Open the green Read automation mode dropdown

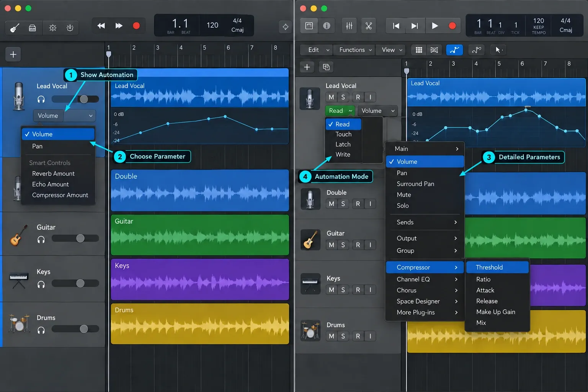(340, 111)
